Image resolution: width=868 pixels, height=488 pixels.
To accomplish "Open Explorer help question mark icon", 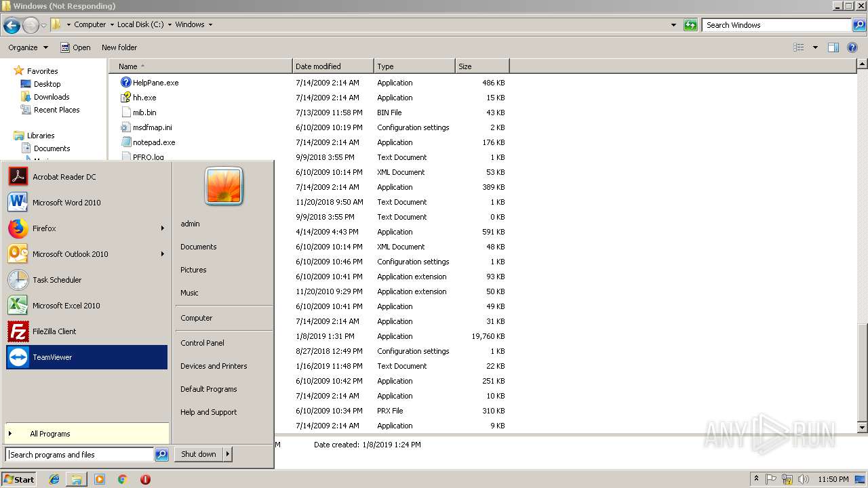I will 852,47.
